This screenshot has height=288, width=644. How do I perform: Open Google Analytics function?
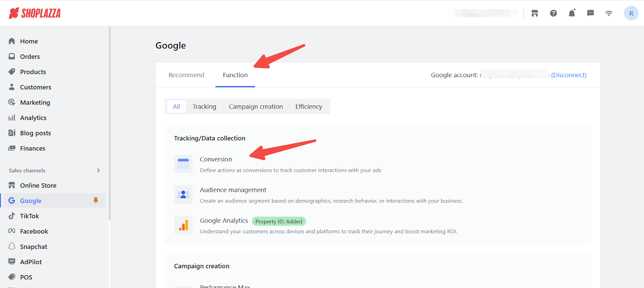224,220
